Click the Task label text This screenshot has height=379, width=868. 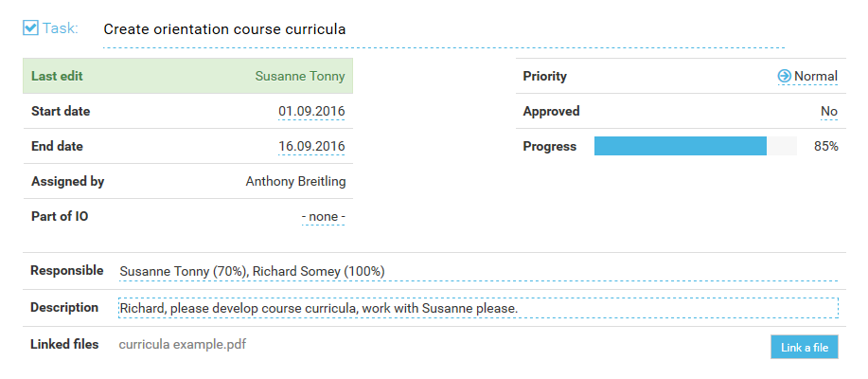pyautogui.click(x=61, y=28)
